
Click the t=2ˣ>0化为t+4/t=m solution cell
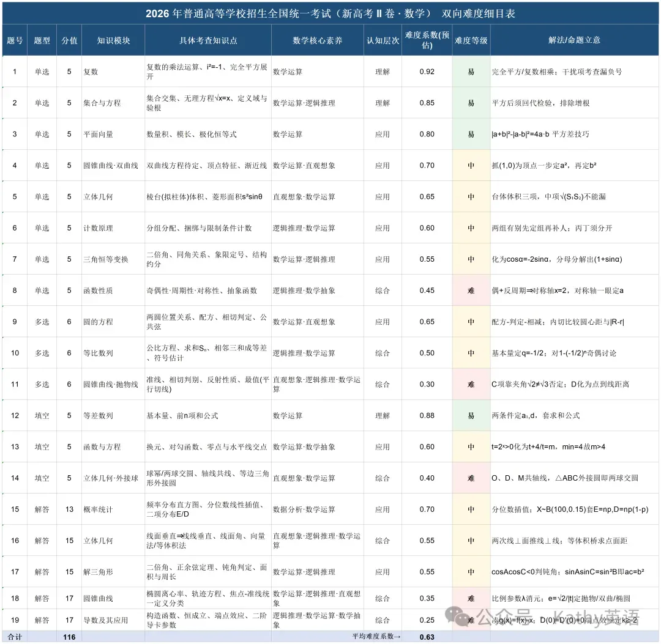click(574, 447)
